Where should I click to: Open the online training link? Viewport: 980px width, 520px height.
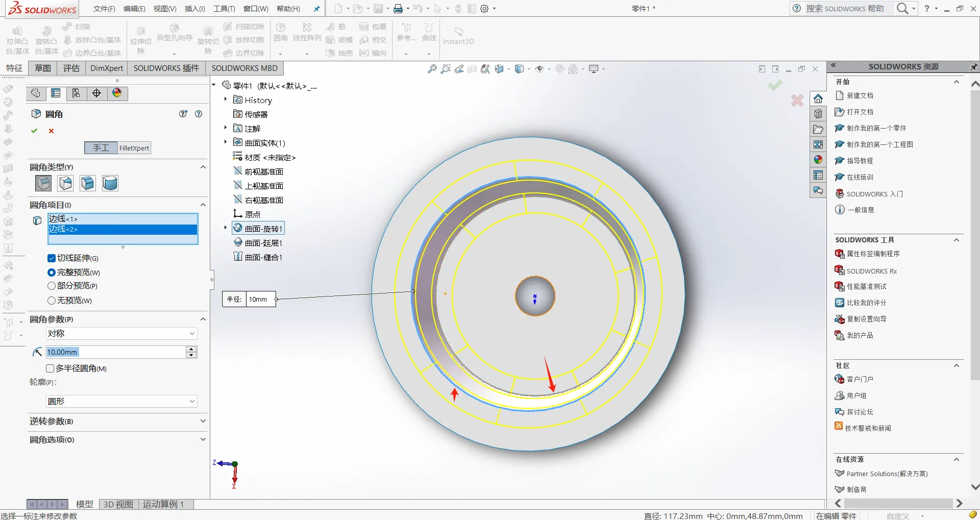(860, 177)
